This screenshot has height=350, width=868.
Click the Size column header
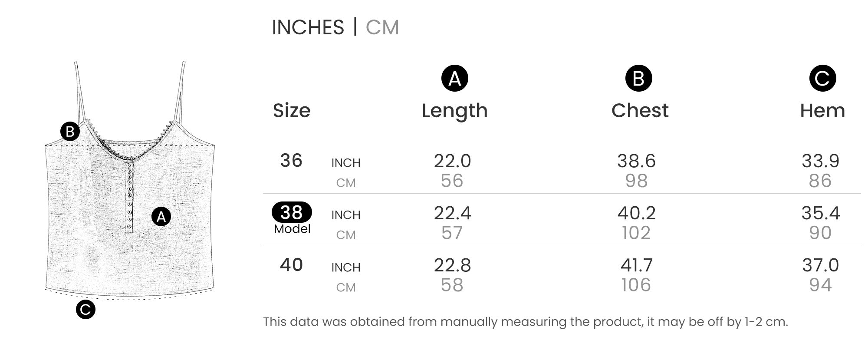click(x=292, y=111)
